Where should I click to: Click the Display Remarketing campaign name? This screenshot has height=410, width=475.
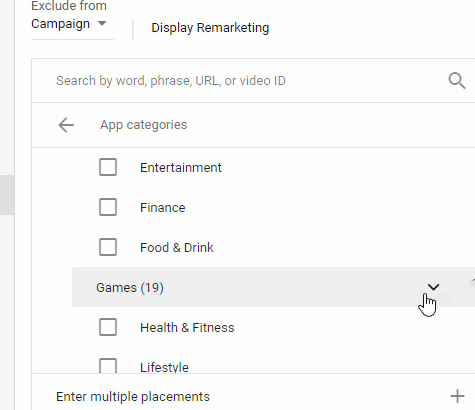210,28
